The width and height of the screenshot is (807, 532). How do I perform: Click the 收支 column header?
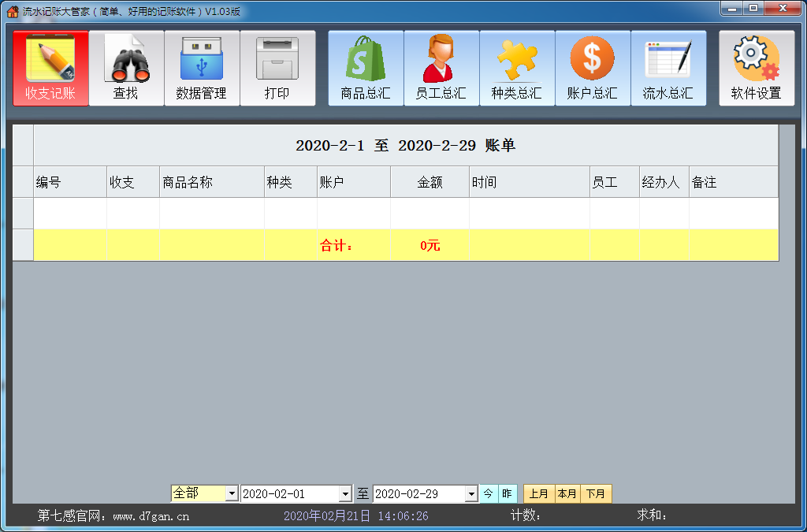pos(133,182)
